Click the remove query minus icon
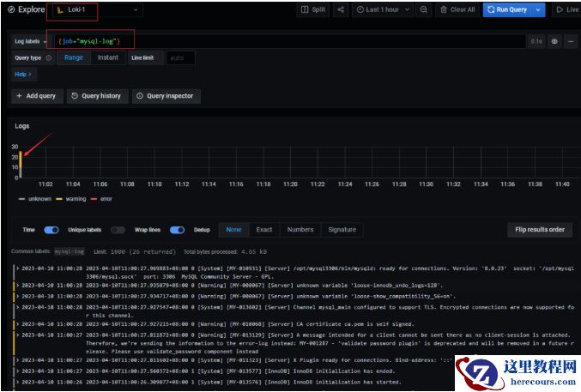 [572, 41]
